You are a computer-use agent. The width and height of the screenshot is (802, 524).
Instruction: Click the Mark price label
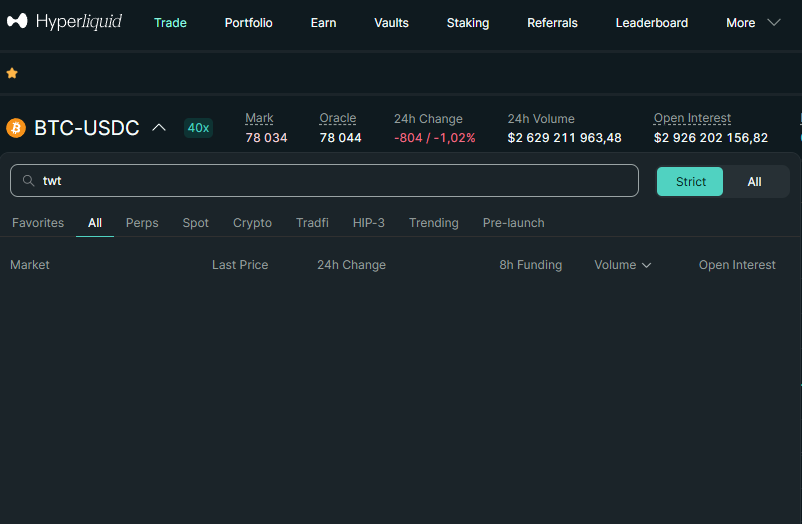click(259, 118)
